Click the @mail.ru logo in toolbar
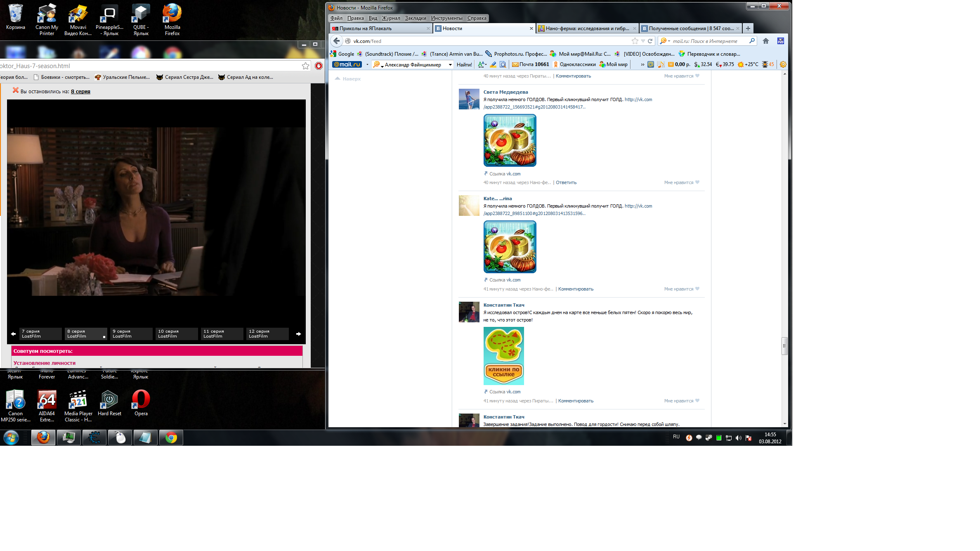Viewport: 980px width, 551px height. [x=347, y=64]
